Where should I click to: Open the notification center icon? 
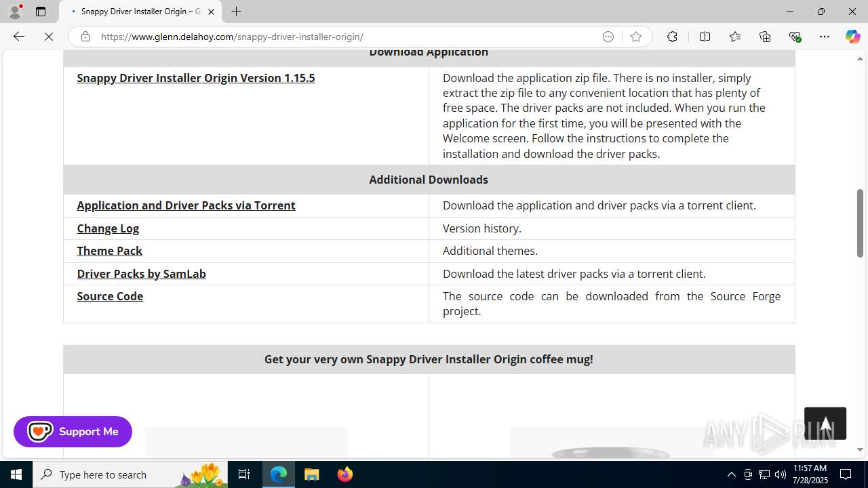coord(846,474)
